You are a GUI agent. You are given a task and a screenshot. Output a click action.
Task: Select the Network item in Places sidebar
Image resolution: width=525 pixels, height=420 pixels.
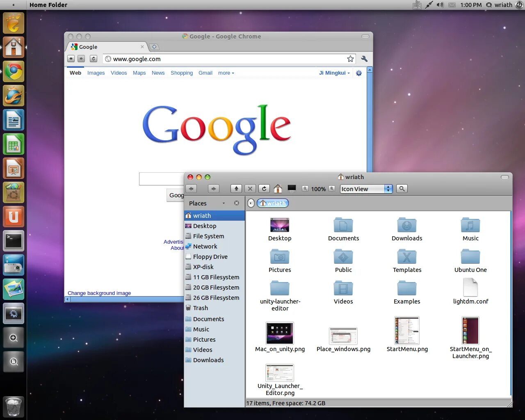point(205,246)
